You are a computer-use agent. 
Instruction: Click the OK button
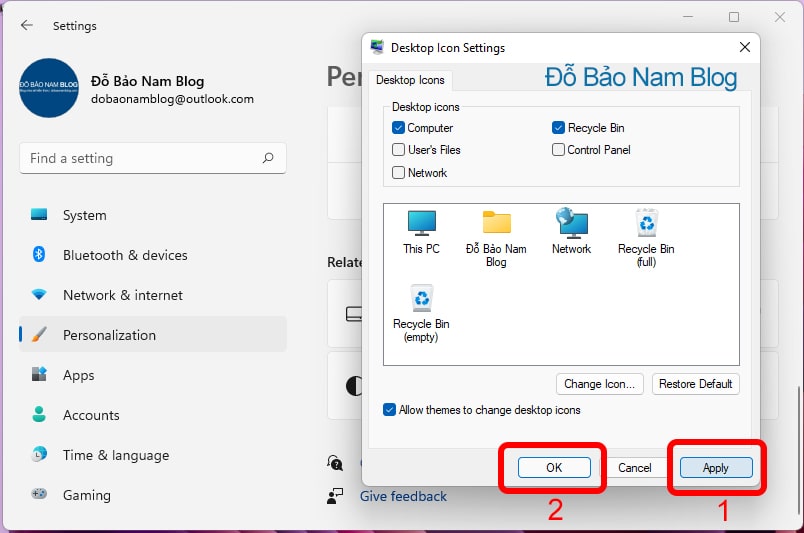pyautogui.click(x=554, y=467)
